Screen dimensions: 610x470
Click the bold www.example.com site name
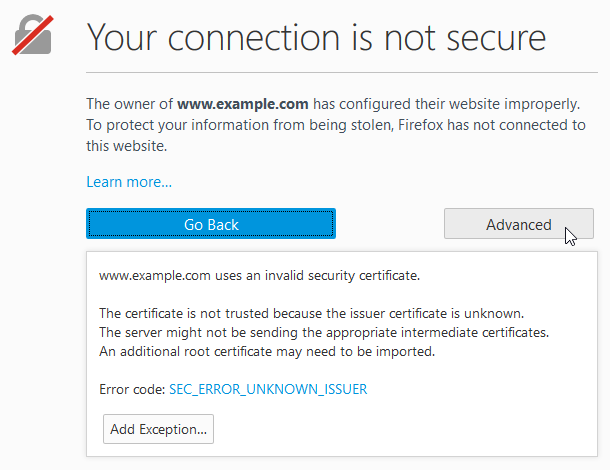243,103
